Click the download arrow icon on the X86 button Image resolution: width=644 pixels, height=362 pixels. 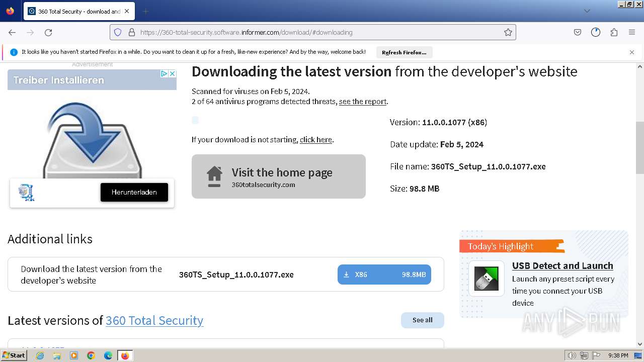(x=346, y=275)
